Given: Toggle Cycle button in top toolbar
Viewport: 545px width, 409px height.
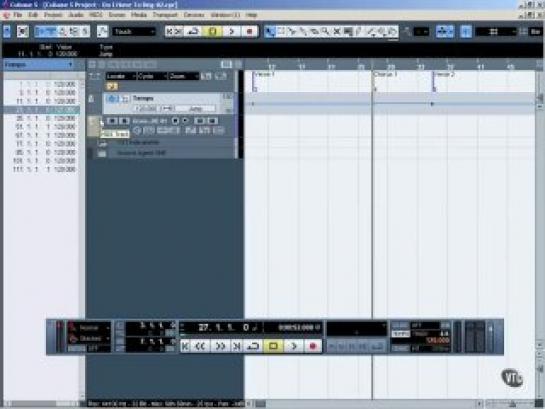Looking at the screenshot, I should click(193, 32).
